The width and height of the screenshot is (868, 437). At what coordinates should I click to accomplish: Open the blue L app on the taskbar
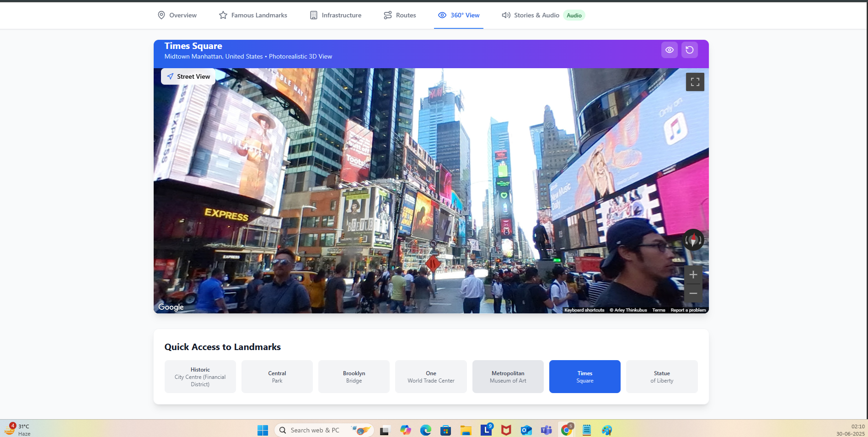pos(486,430)
